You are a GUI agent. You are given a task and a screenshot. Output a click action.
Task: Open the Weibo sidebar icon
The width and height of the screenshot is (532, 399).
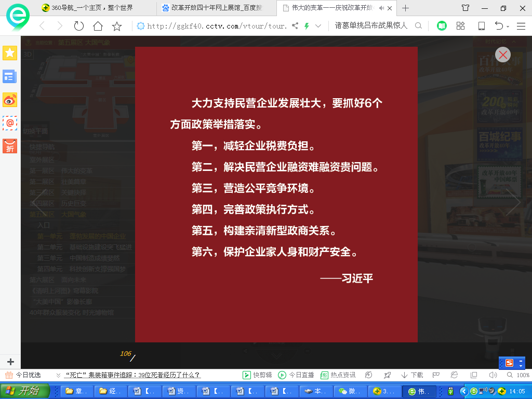pos(10,100)
